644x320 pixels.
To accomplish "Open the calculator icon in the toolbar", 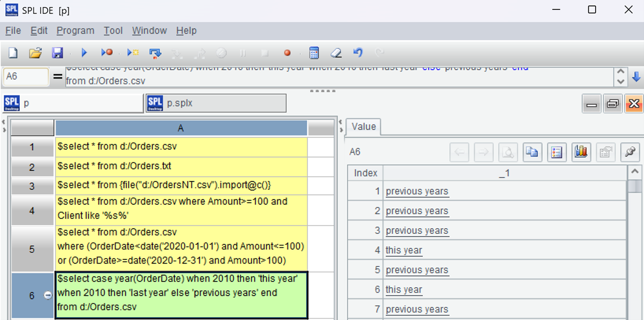I will [314, 53].
